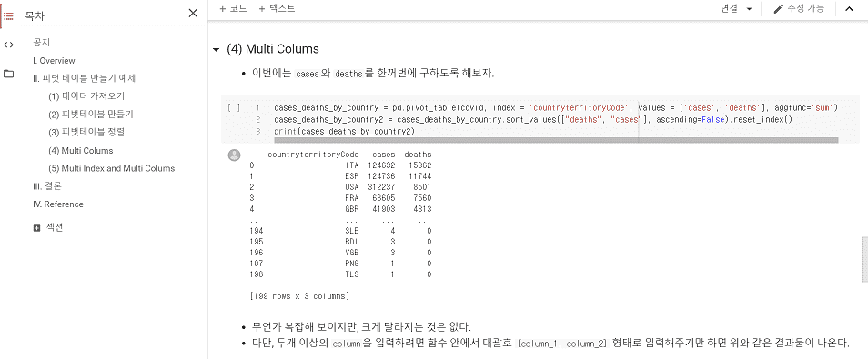Add a new section with + 섹션
The image size is (868, 359).
pos(48,227)
